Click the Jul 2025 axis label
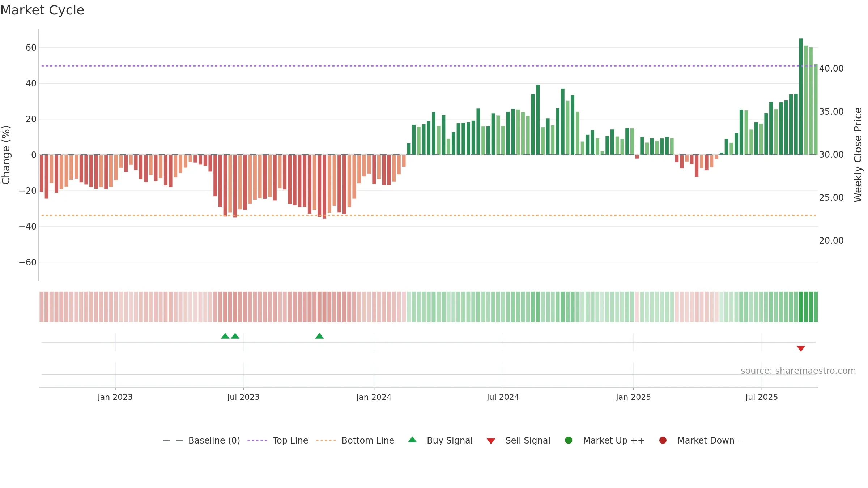 tap(762, 397)
